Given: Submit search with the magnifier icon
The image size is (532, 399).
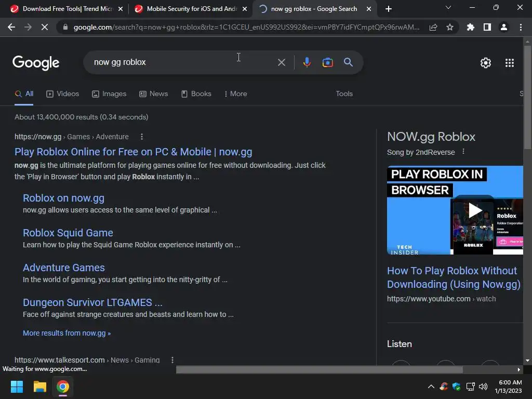Looking at the screenshot, I should pos(349,62).
